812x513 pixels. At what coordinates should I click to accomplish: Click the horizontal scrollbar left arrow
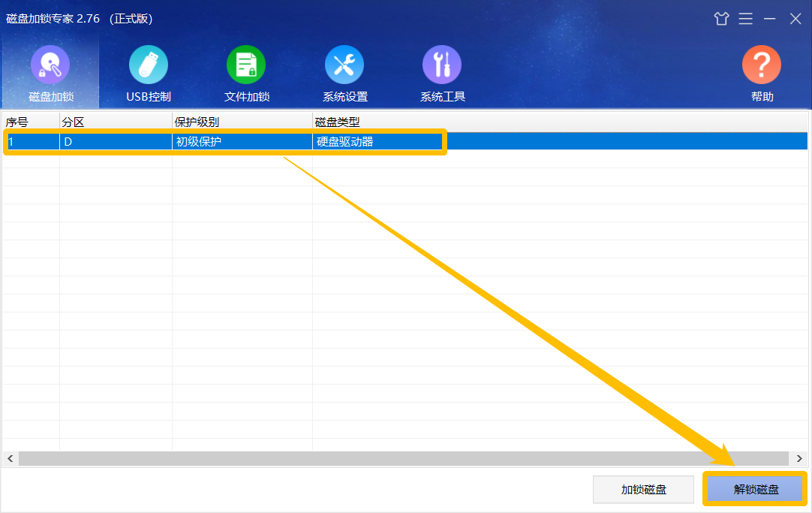tap(11, 459)
